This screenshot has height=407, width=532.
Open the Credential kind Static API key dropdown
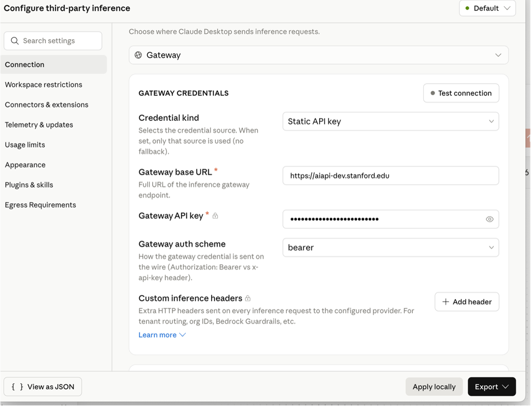click(x=390, y=121)
